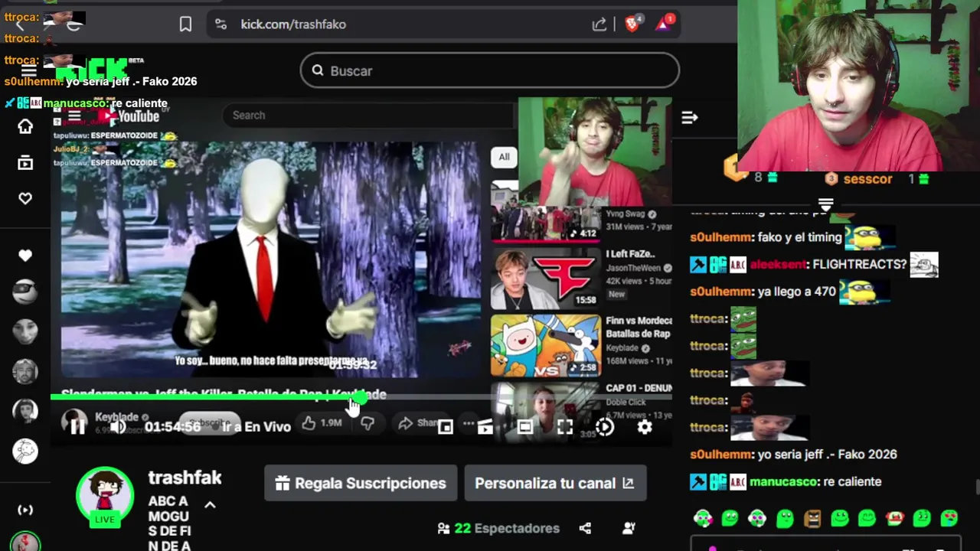
Task: Open the CAP 01 - DENUN video title
Action: 639,388
